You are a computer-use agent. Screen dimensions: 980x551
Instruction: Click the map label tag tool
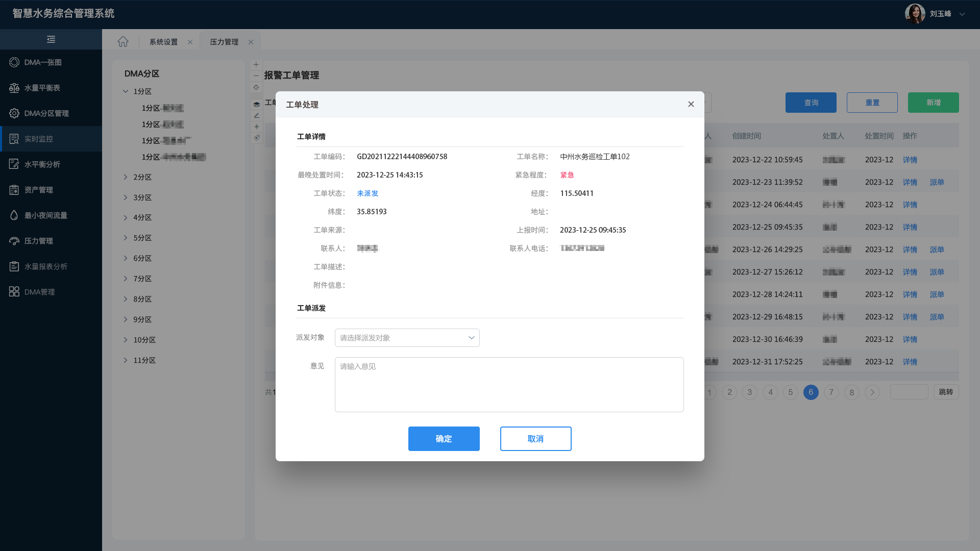coord(256,137)
